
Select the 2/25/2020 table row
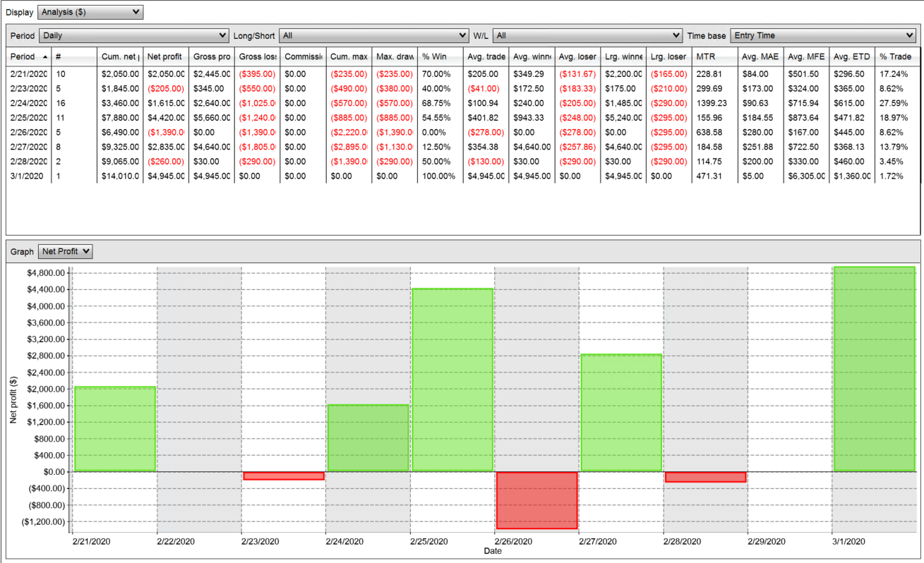(463, 117)
